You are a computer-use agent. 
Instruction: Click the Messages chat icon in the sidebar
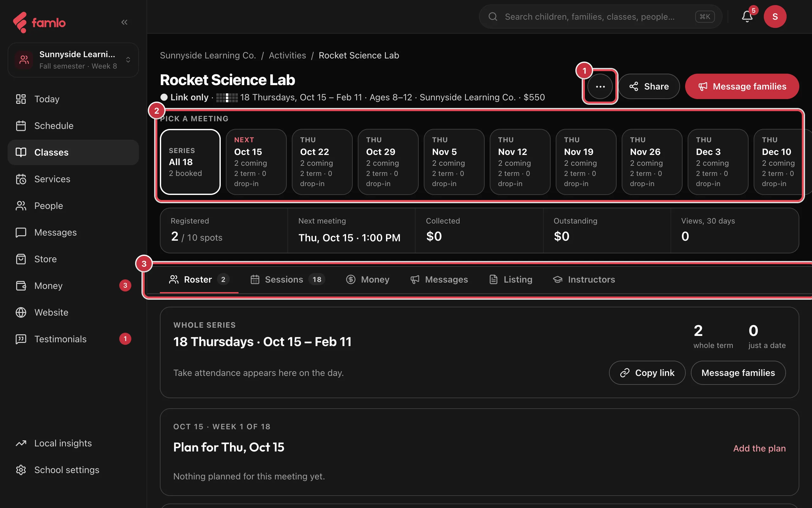21,232
